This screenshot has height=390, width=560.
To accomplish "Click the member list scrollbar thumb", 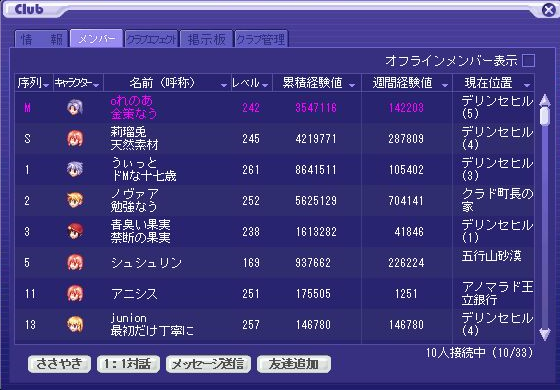I will (545, 116).
